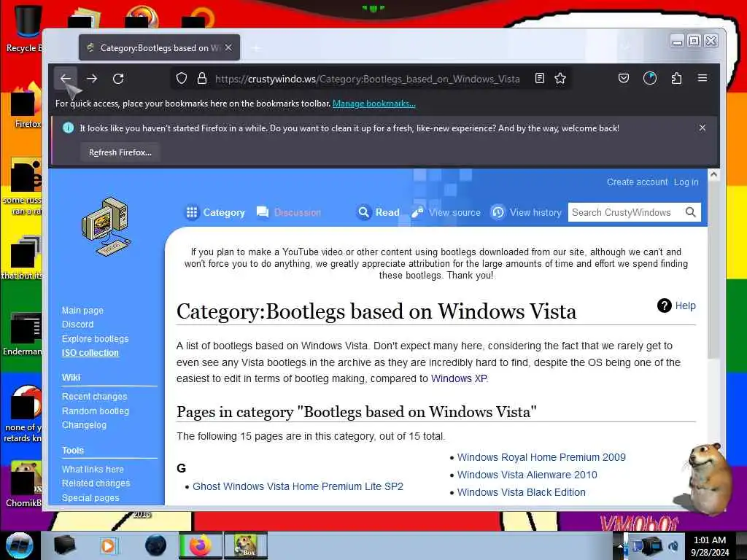Open Explore bootlegs sidebar link
Image resolution: width=747 pixels, height=560 pixels.
(x=96, y=338)
